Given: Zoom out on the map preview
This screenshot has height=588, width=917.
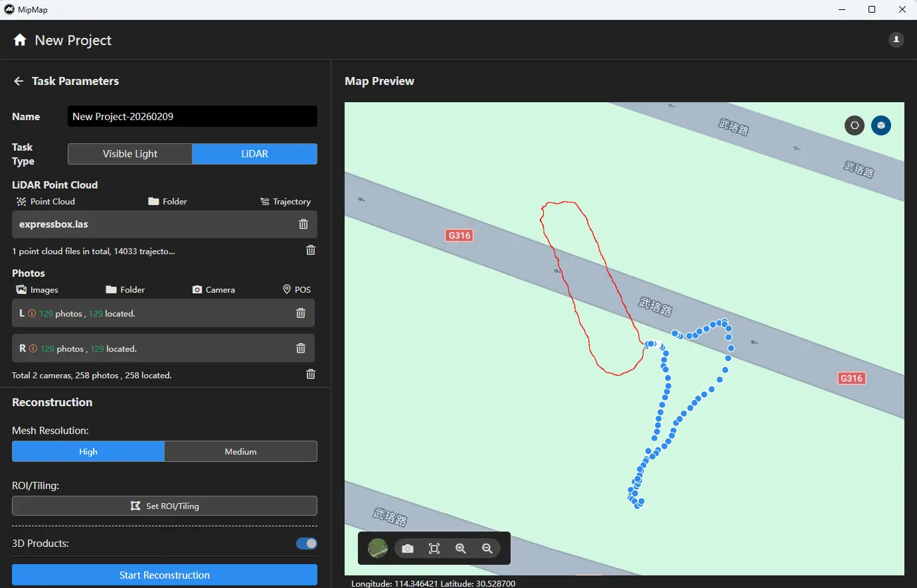Looking at the screenshot, I should [x=487, y=548].
